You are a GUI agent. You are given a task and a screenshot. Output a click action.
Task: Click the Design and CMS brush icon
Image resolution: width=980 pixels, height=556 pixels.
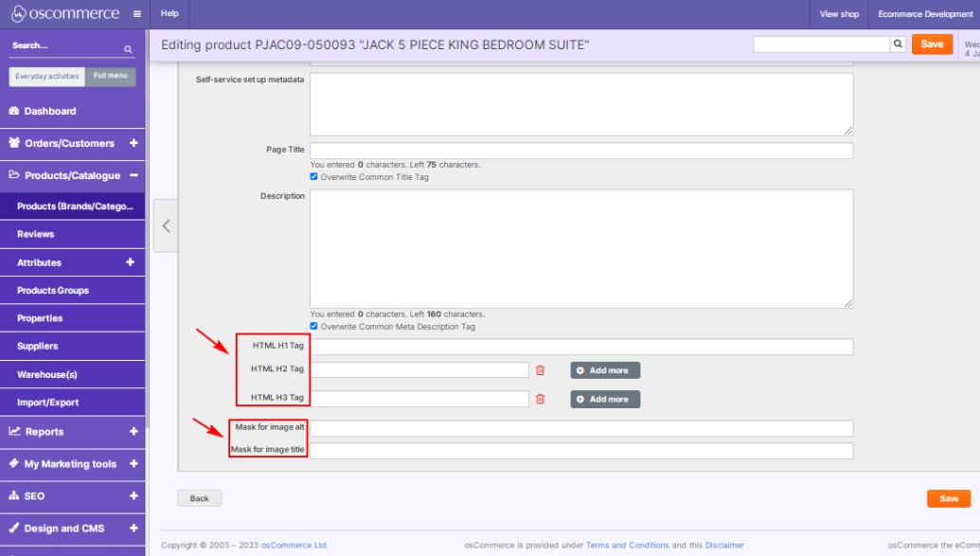pos(14,528)
